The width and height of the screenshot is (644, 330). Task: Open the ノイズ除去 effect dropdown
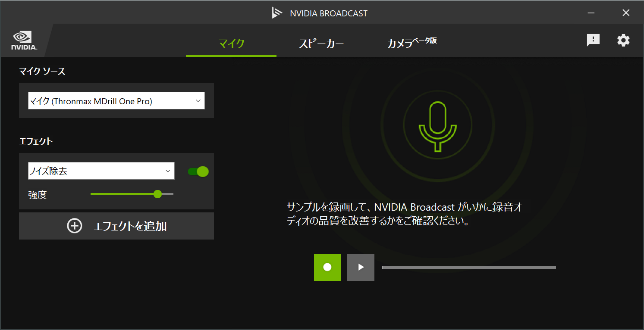click(101, 171)
